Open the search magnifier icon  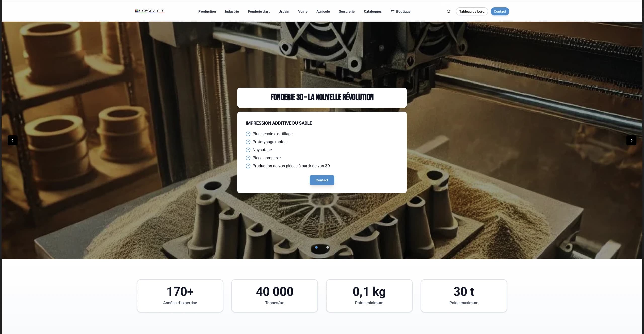pyautogui.click(x=448, y=11)
